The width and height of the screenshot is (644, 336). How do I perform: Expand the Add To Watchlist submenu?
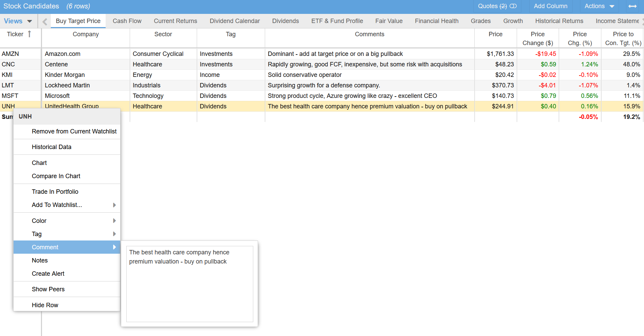[x=67, y=205]
